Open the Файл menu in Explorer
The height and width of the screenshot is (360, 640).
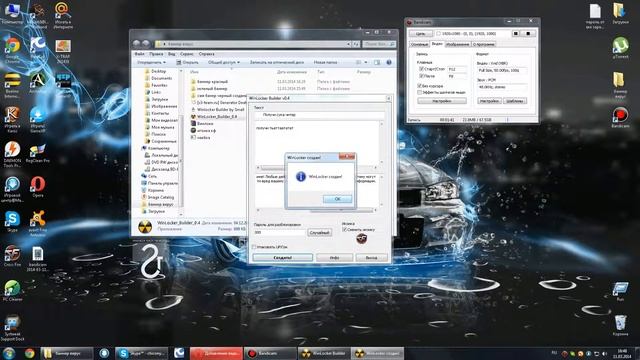point(139,54)
